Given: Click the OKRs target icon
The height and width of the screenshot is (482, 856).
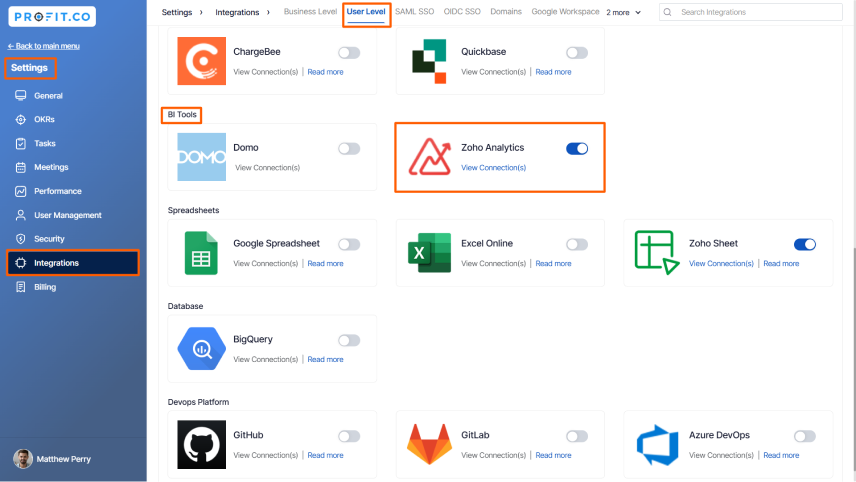Looking at the screenshot, I should coord(21,120).
